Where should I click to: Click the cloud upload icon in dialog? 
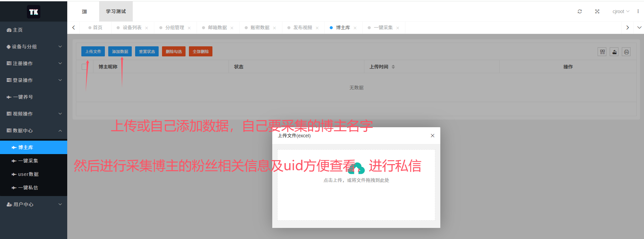tap(356, 168)
